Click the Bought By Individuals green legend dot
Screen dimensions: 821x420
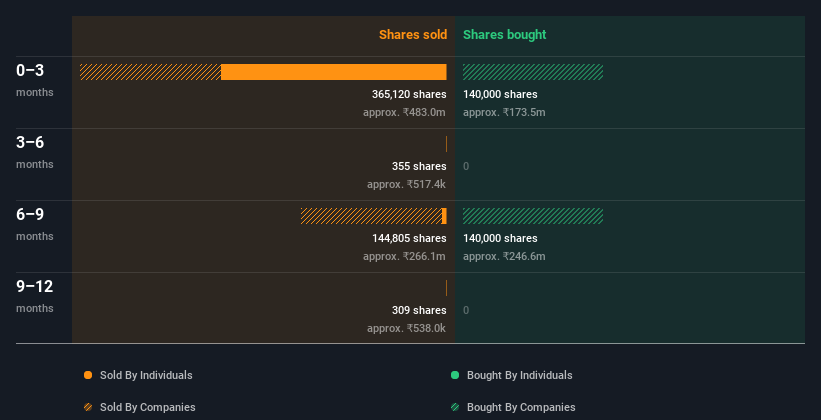[455, 375]
